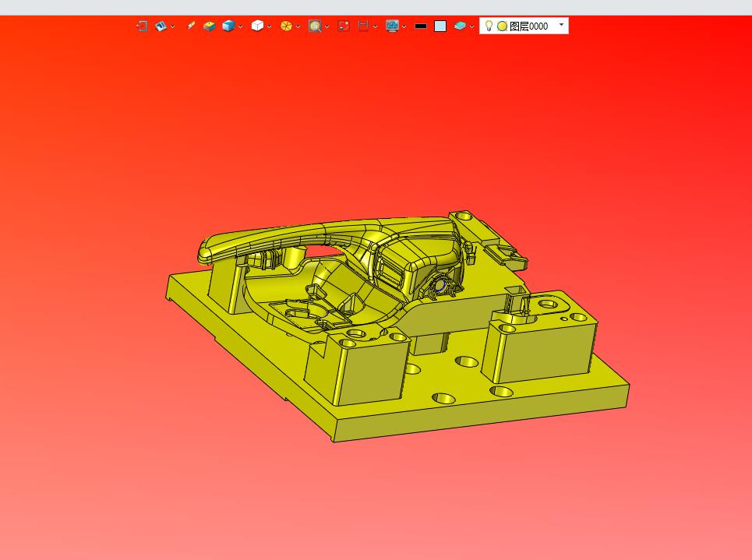The height and width of the screenshot is (560, 752).
Task: Click the view manager icon
Action: click(x=161, y=26)
